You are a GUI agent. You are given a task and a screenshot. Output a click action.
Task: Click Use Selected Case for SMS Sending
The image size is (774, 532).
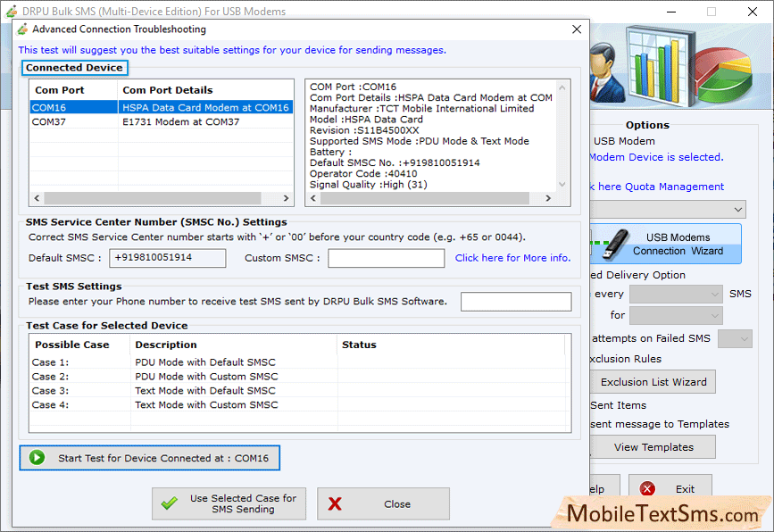pyautogui.click(x=229, y=503)
